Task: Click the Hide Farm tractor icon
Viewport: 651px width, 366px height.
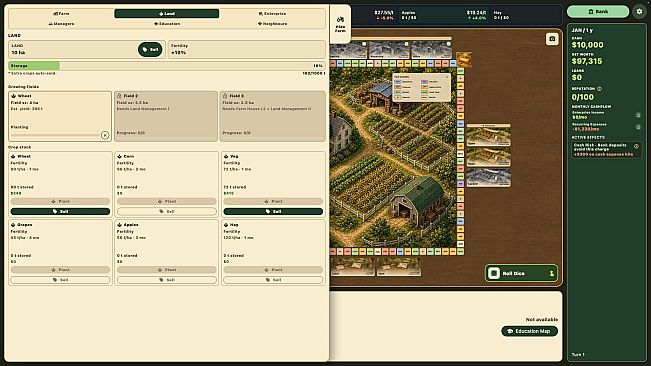Action: coord(340,20)
